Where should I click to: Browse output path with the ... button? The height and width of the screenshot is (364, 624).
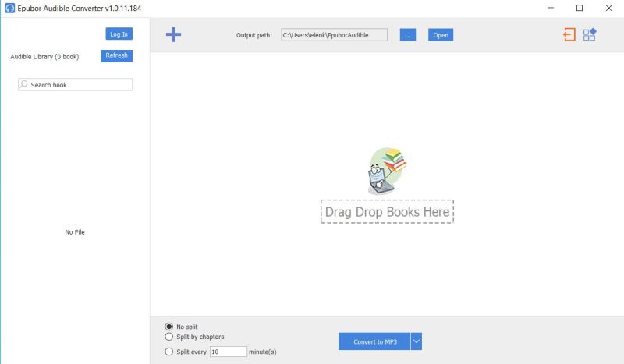[x=408, y=35]
